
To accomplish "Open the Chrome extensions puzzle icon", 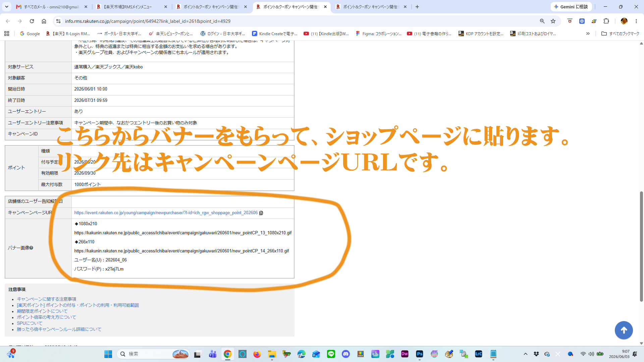I will [606, 21].
